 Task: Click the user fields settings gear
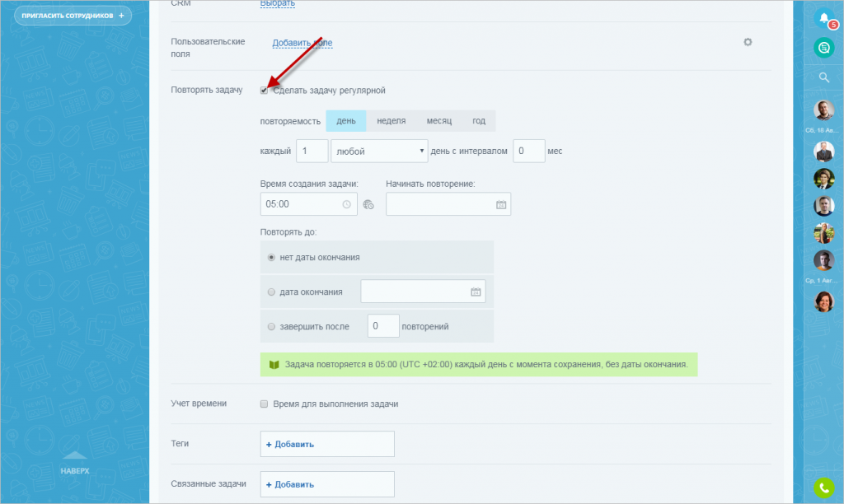pos(748,42)
